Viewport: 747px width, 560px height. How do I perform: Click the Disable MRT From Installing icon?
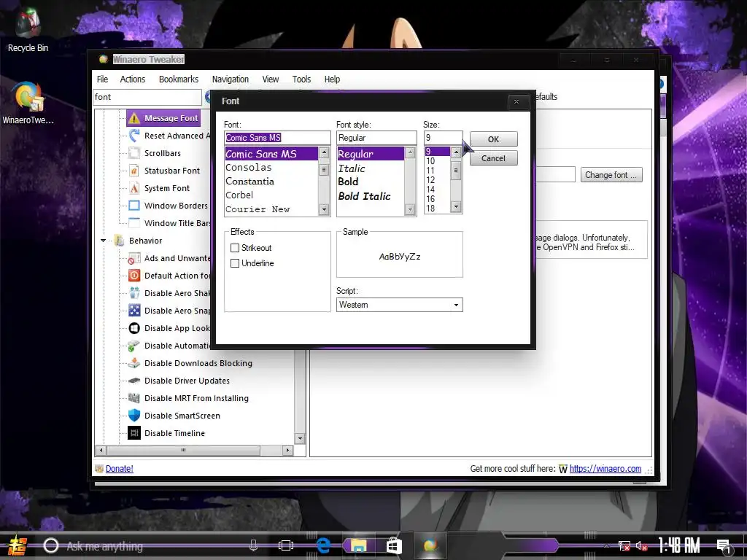(134, 398)
